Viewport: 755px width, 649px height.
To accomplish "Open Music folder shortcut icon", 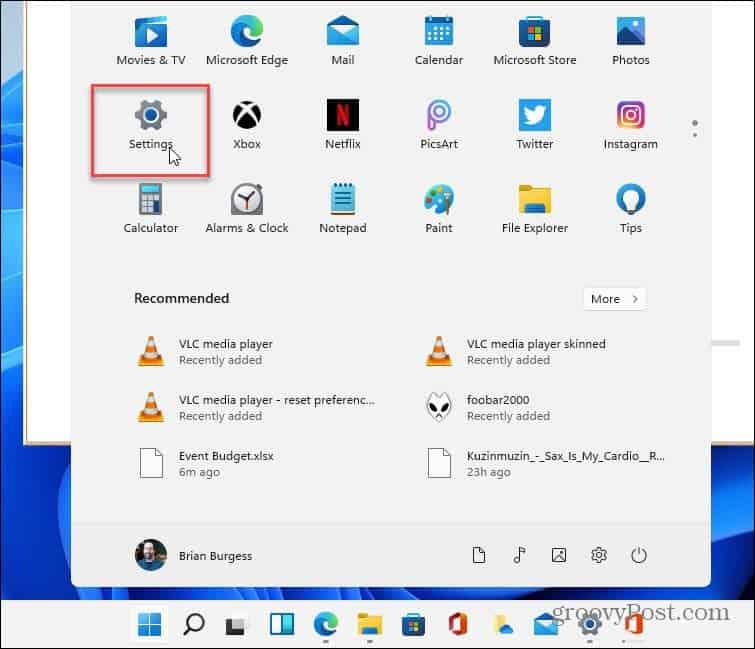I will [x=519, y=555].
